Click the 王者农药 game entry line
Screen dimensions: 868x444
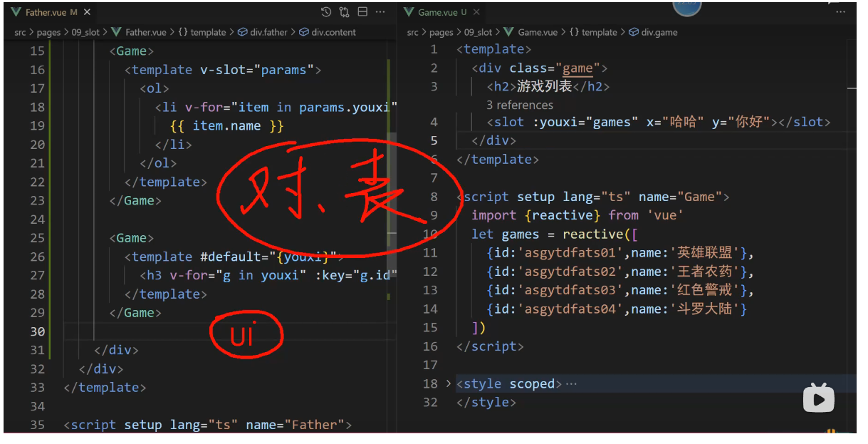coord(620,272)
